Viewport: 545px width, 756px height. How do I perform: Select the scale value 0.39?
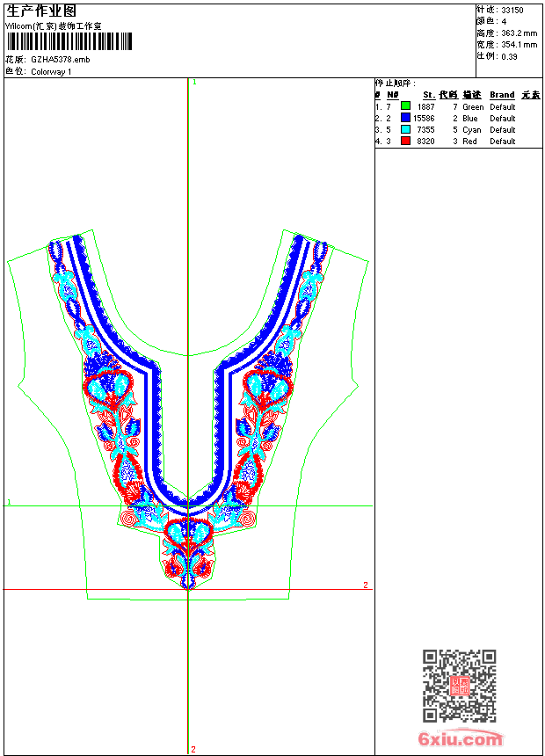509,57
